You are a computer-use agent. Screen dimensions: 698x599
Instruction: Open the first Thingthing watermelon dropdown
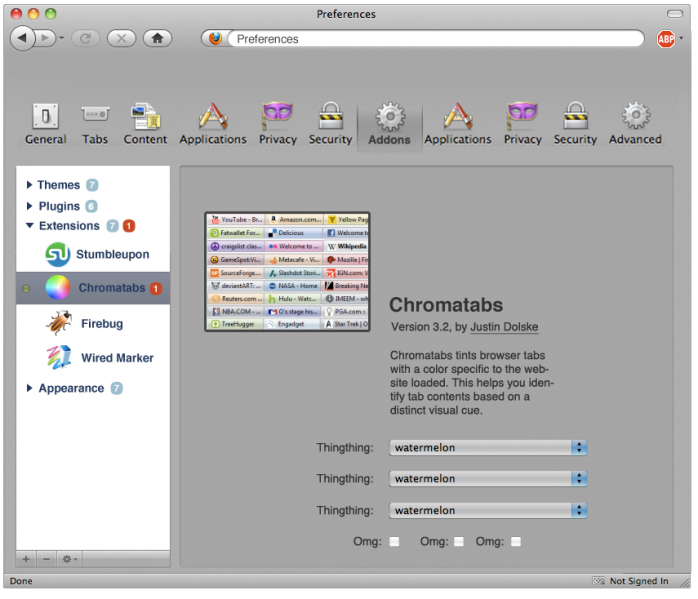coord(488,448)
